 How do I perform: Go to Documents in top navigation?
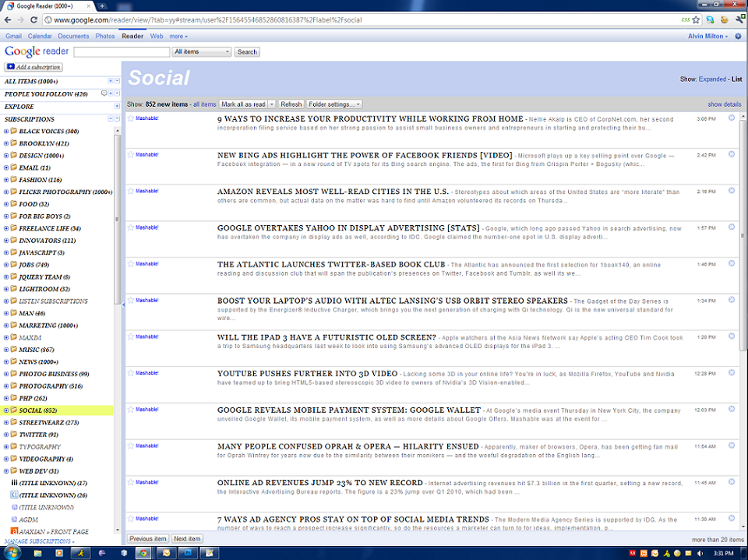(73, 37)
